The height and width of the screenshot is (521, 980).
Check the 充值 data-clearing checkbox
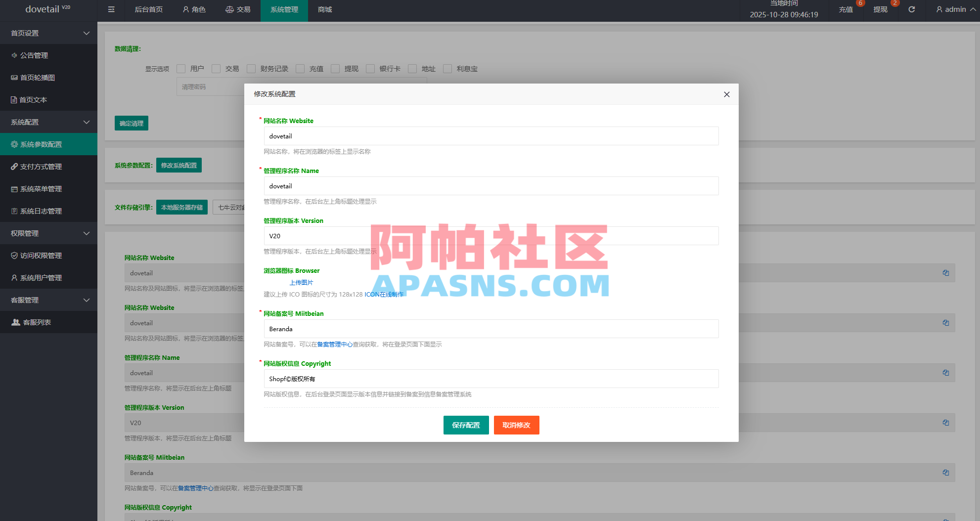click(x=300, y=69)
